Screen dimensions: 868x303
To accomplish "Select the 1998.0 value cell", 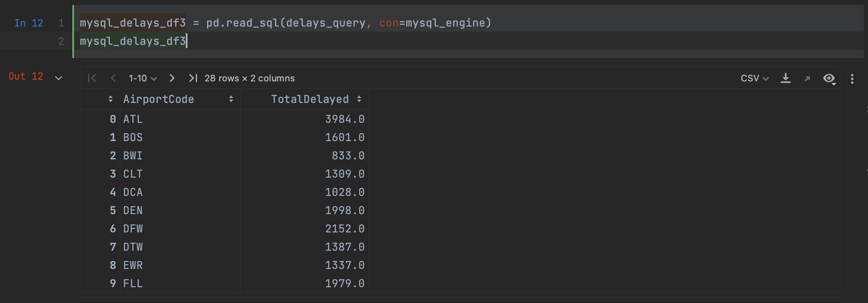I will (x=305, y=210).
